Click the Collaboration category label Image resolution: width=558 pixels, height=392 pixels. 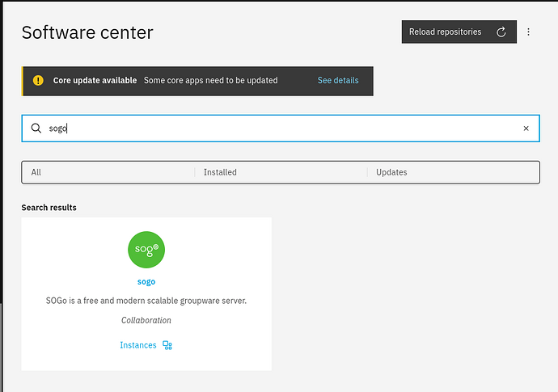coord(146,320)
